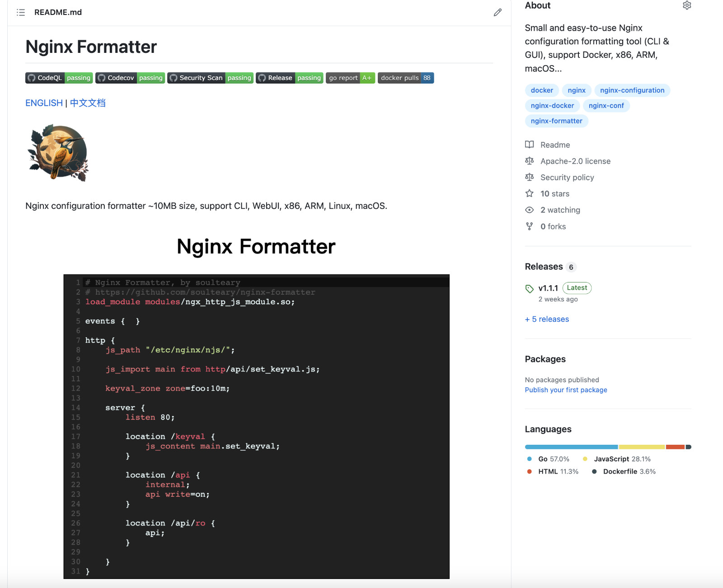Click the HTML segment of language bar

click(x=675, y=447)
